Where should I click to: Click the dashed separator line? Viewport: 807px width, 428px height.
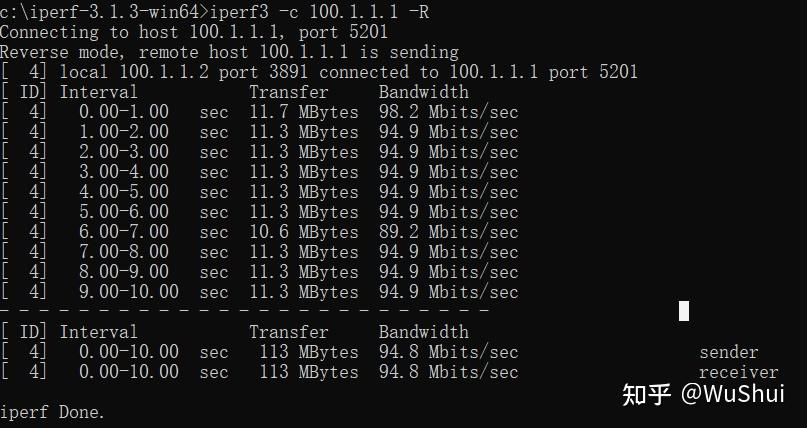click(244, 311)
